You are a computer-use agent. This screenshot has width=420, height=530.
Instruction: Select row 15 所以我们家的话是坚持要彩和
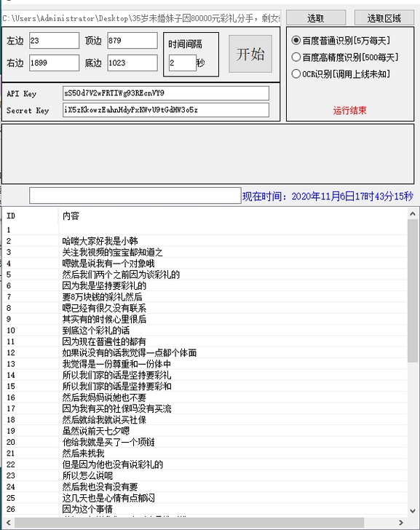(x=205, y=386)
